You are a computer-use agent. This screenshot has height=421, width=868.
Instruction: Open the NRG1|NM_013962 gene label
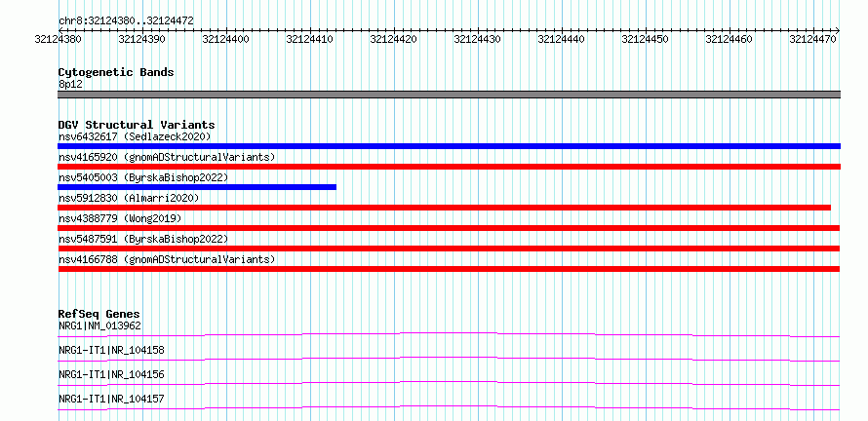point(99,325)
